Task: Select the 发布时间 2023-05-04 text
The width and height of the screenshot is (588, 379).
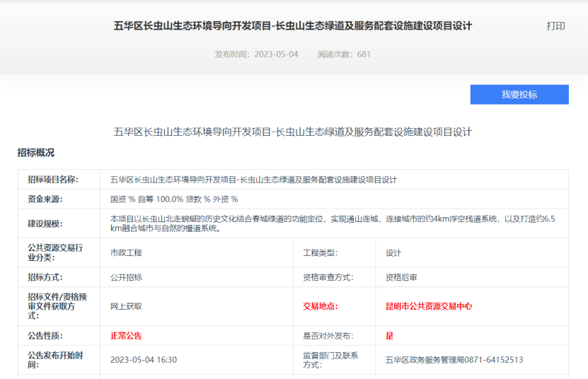Action: pos(256,54)
